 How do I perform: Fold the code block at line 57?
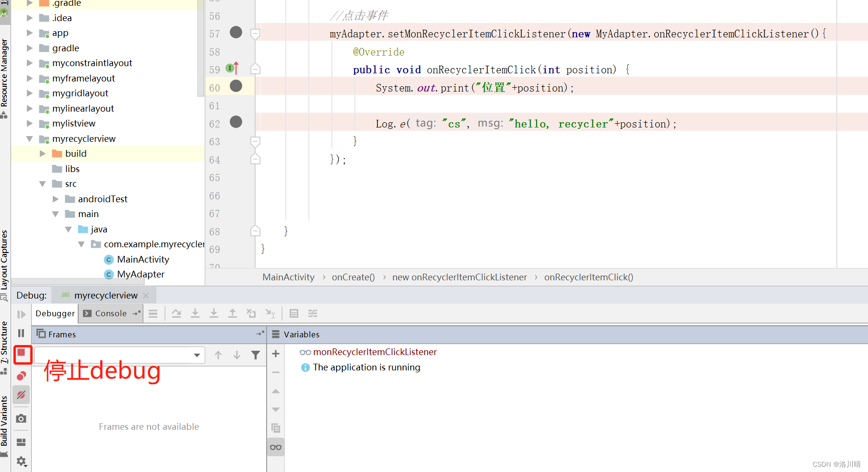click(256, 34)
